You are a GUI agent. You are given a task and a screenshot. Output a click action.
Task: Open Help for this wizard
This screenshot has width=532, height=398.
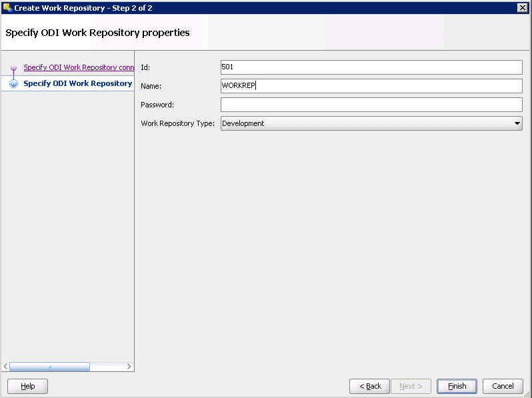pos(27,386)
